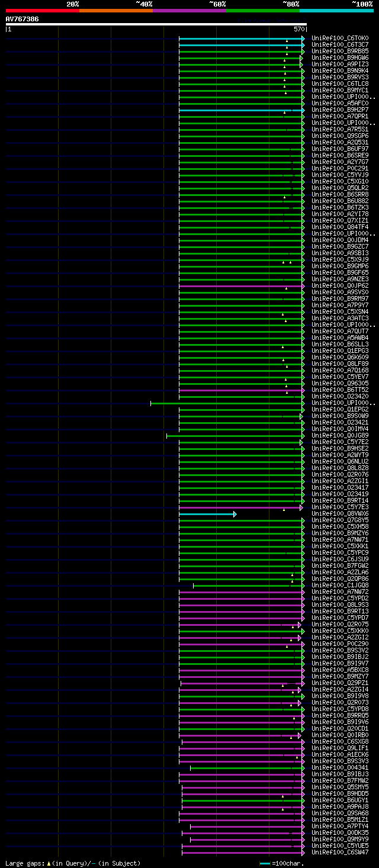Click the purple ~60% identity legend bar
Viewport: 379px width, 868px height.
189,10
